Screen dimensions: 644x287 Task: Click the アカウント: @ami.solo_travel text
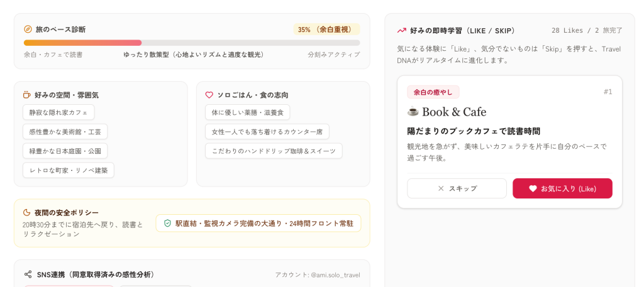(x=318, y=274)
